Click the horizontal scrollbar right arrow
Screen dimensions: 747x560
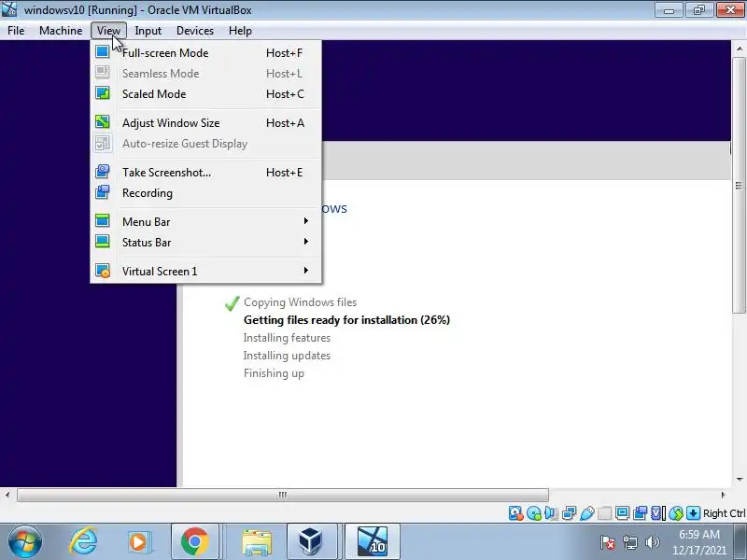[723, 495]
